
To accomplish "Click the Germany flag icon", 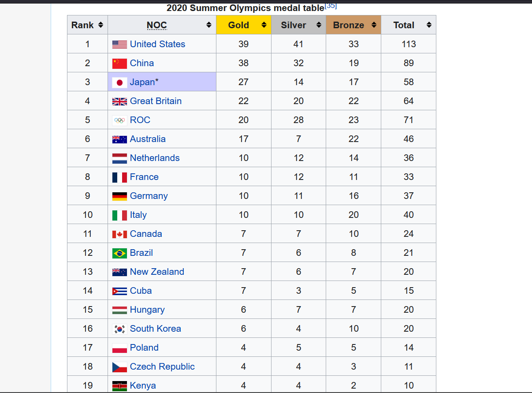I will [119, 196].
